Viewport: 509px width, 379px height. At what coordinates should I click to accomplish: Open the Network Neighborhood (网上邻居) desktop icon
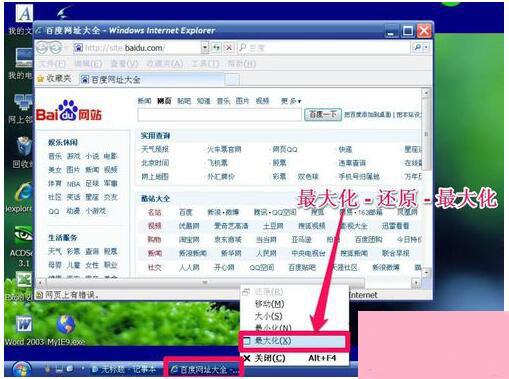pos(24,102)
